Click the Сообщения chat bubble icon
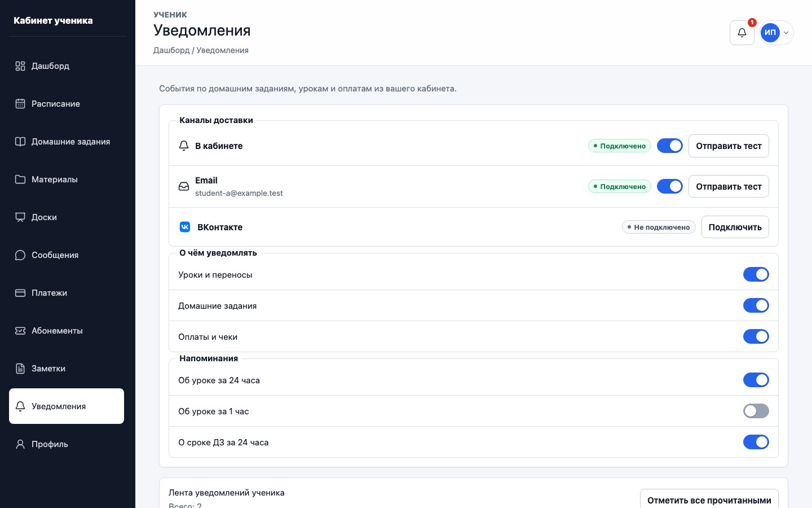 (x=20, y=255)
